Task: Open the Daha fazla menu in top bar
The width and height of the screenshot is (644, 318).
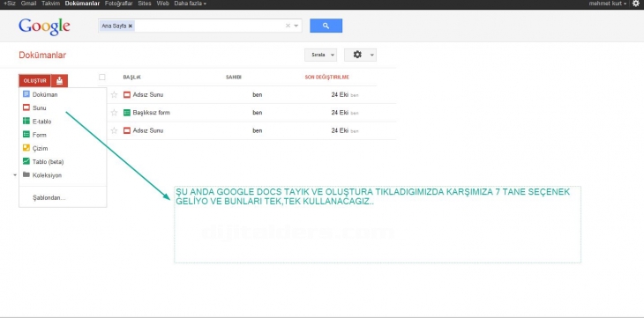Action: click(x=191, y=4)
